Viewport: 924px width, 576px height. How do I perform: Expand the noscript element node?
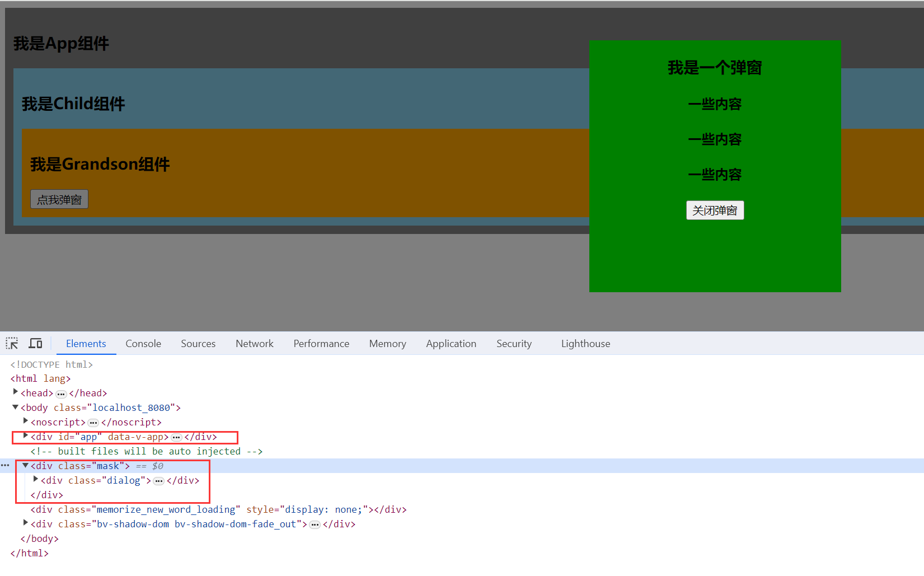[x=26, y=422]
